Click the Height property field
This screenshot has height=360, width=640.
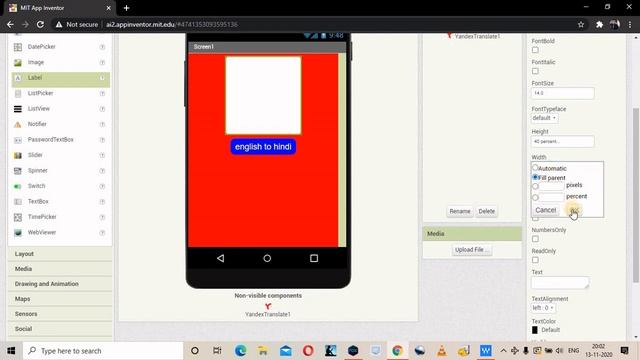point(562,141)
